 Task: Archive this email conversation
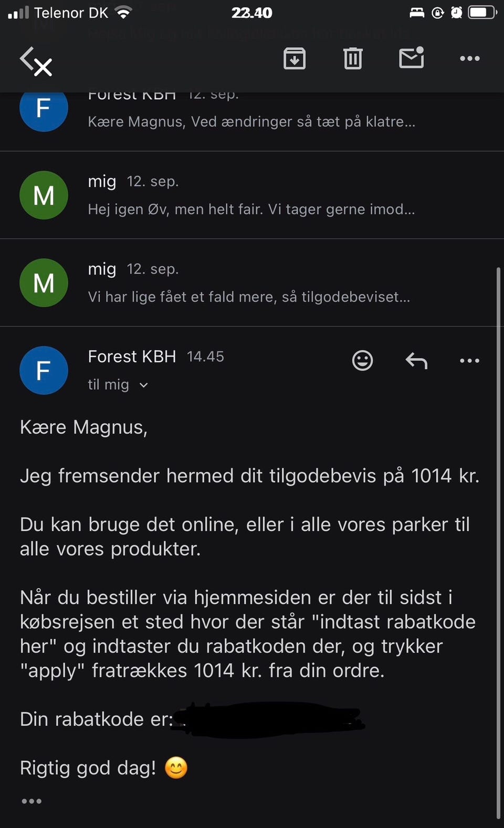click(x=295, y=58)
